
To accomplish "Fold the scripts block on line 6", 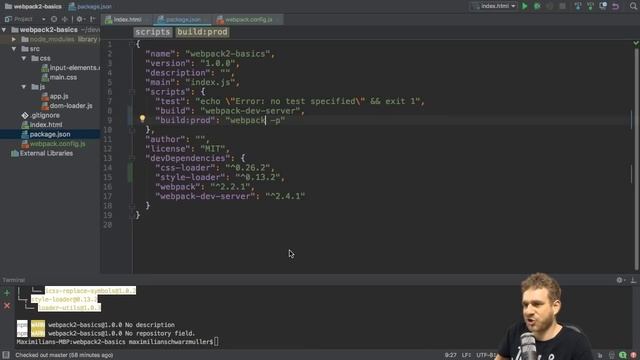I will (x=132, y=92).
